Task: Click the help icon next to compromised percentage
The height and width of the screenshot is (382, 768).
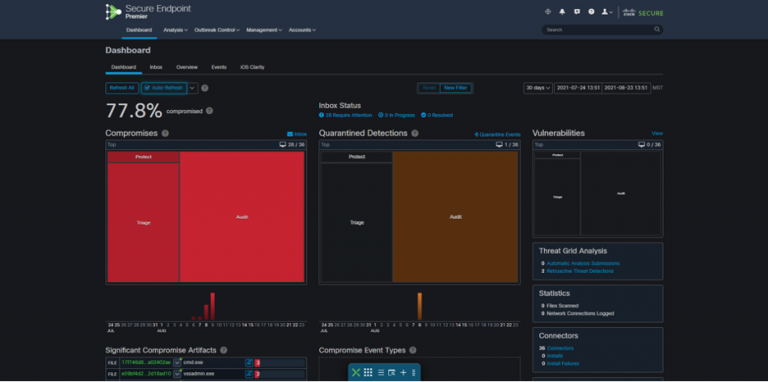Action: click(209, 111)
